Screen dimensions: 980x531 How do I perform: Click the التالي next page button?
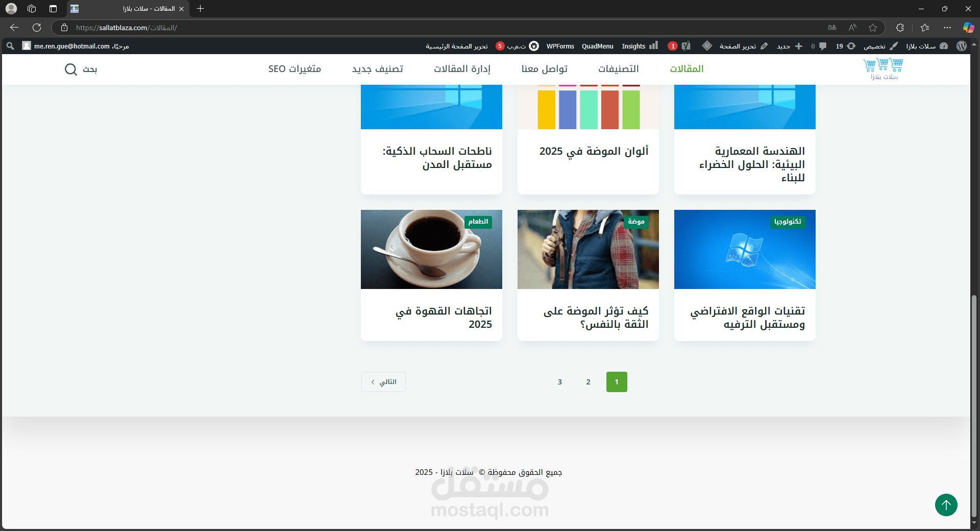point(383,382)
